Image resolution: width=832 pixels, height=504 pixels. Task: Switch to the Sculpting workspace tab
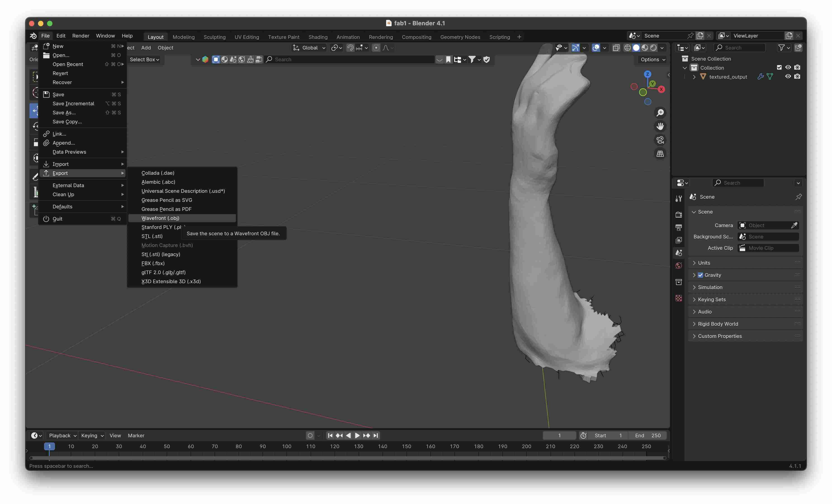pos(214,37)
